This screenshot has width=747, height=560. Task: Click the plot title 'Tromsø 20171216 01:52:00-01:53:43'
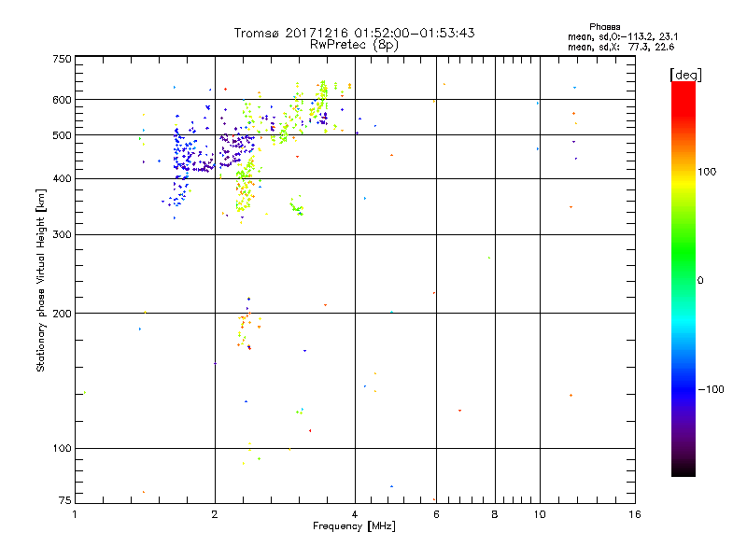354,33
